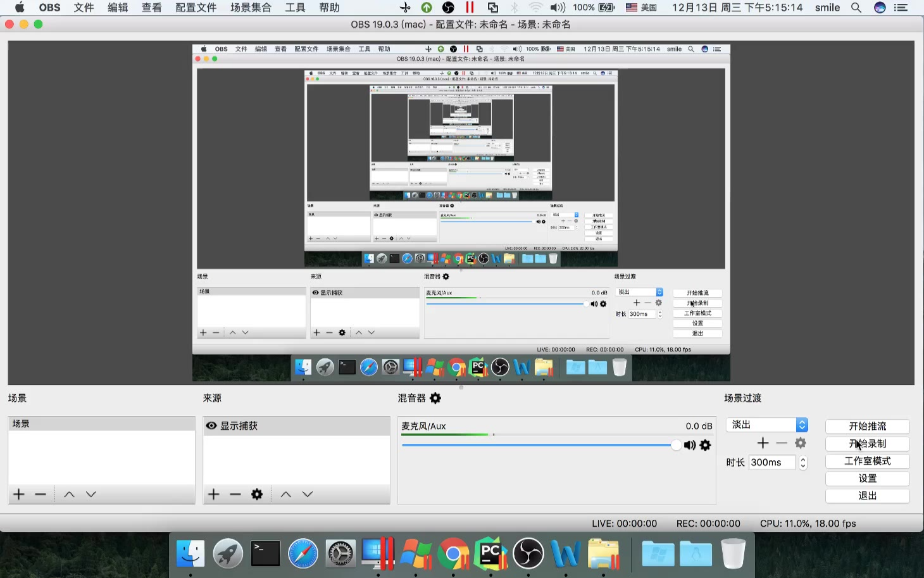Viewport: 924px width, 578px height.
Task: Decrease transition duration with the stepper down arrow
Action: click(803, 466)
